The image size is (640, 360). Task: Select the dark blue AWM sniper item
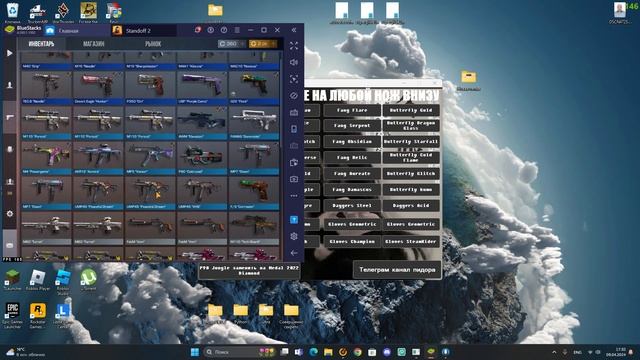click(x=202, y=122)
